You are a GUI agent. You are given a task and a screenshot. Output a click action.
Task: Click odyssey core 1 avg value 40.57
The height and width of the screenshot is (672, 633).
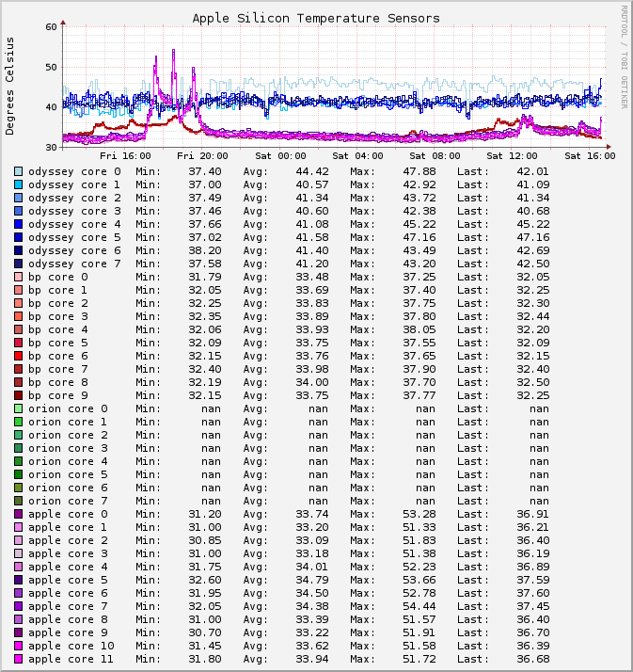[x=312, y=184]
